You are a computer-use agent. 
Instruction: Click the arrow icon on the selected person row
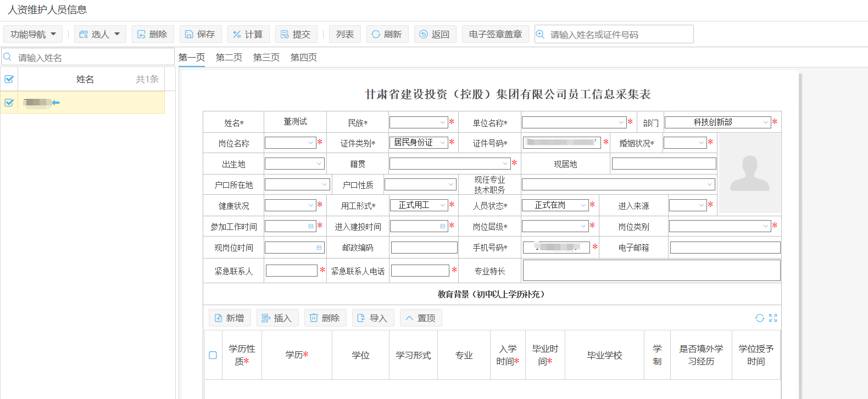click(55, 102)
